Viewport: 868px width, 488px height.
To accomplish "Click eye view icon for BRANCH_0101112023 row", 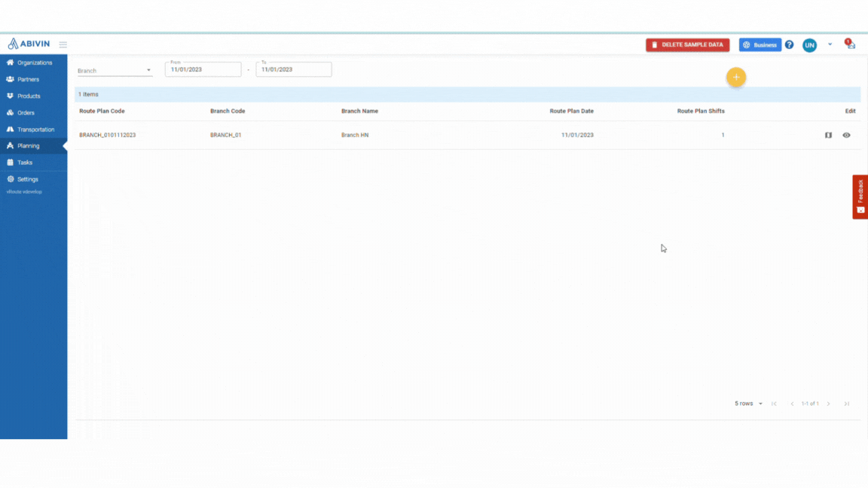I will click(846, 135).
